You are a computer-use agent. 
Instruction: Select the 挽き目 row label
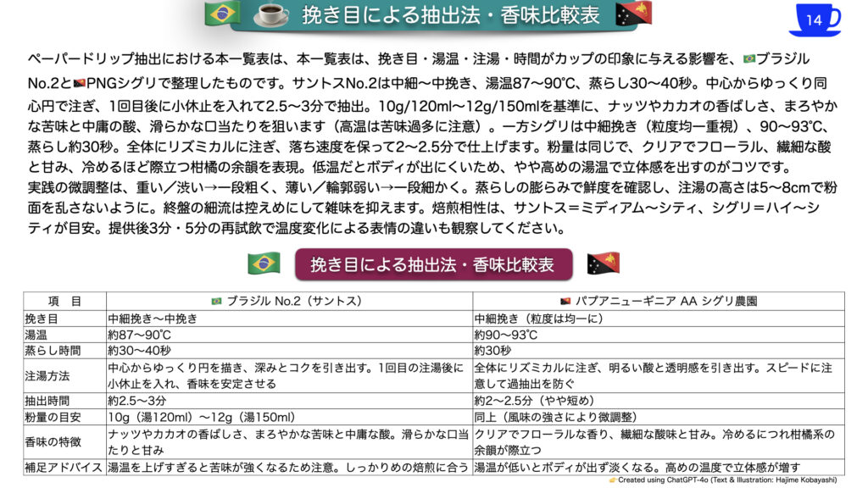[x=42, y=319]
